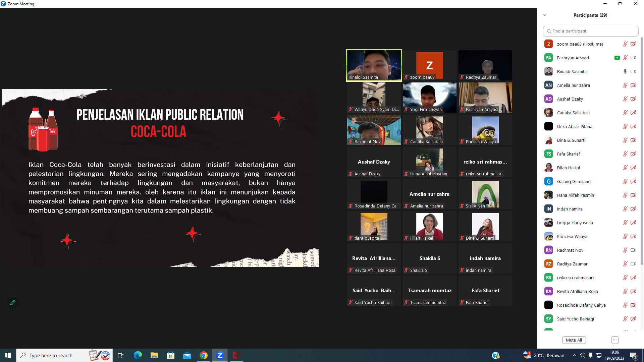Click the RA avatar for Revita Afrilliana Rosa
The width and height of the screenshot is (644, 362).
(x=548, y=291)
